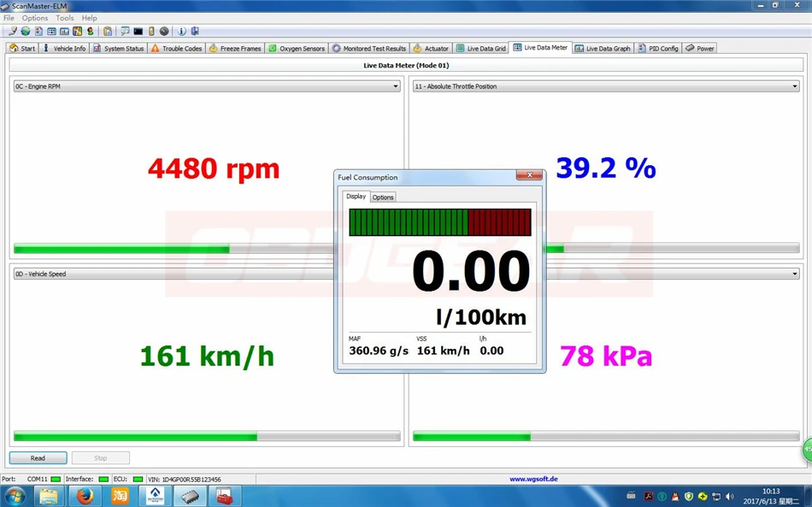
Task: Click the bar chart graph toolbar icon
Action: 64,32
